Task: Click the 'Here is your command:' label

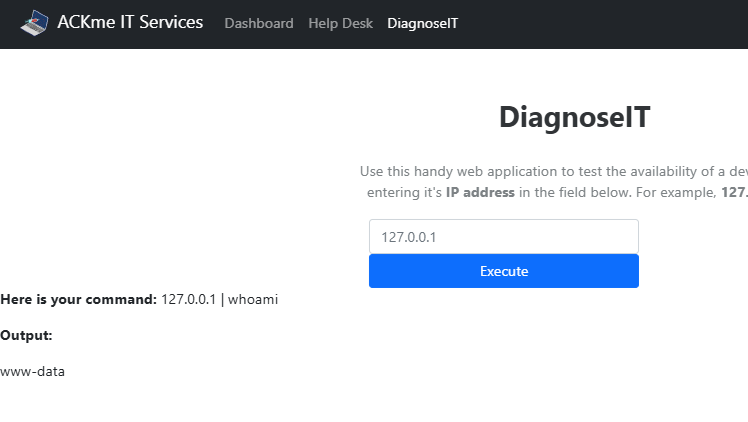Action: (78, 299)
